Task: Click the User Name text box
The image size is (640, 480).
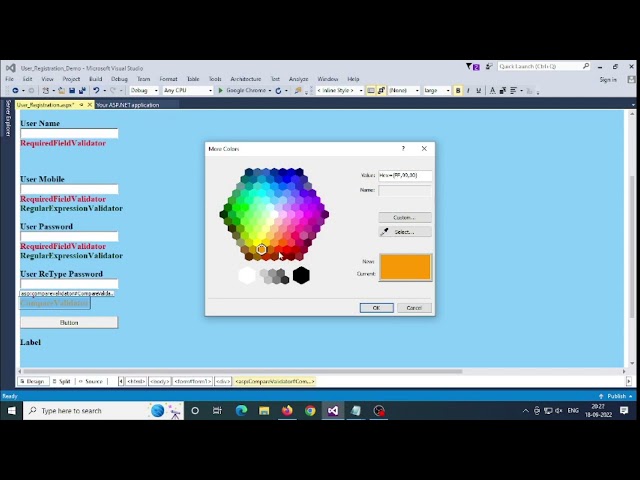Action: [69, 133]
